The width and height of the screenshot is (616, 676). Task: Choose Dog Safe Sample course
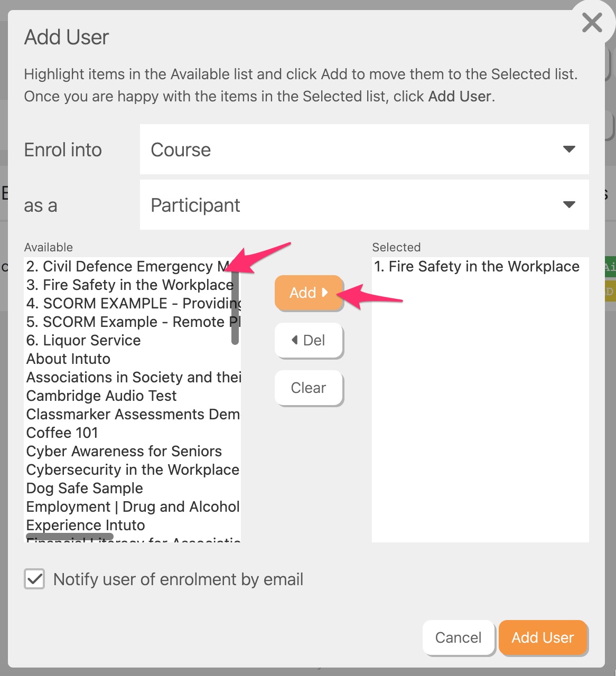[85, 489]
